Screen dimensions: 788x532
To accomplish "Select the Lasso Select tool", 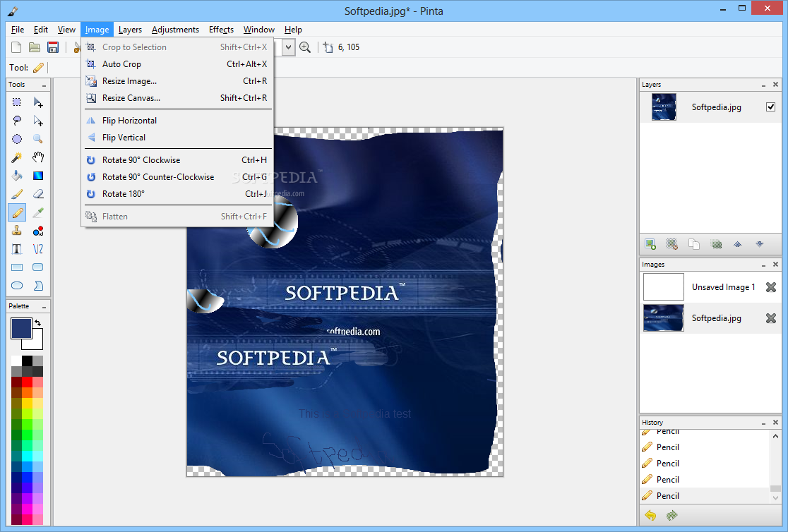I will (x=16, y=121).
